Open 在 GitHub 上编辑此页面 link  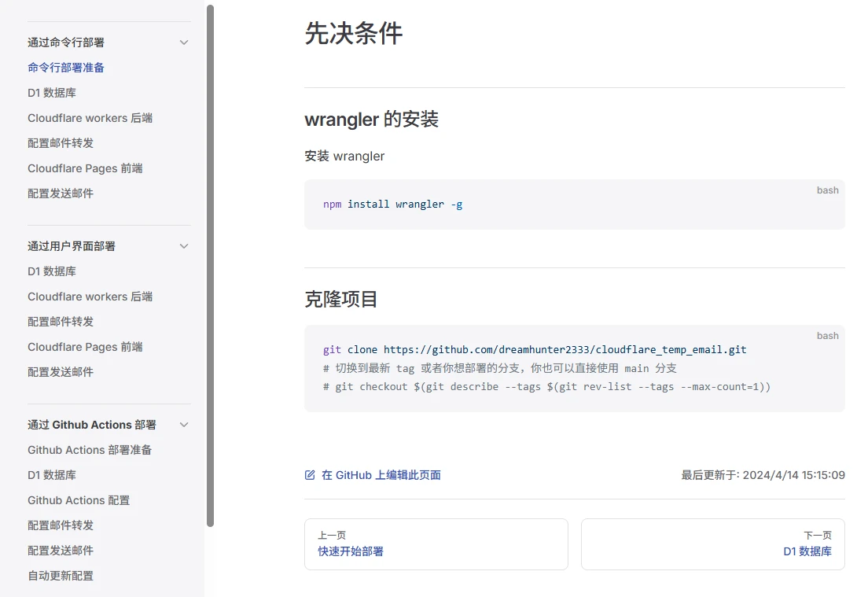pos(381,475)
